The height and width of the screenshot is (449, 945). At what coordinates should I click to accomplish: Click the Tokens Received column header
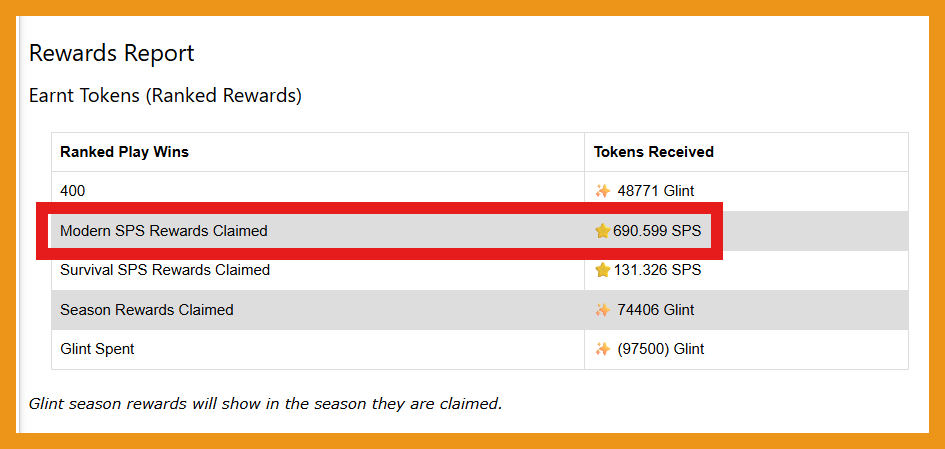pos(653,152)
